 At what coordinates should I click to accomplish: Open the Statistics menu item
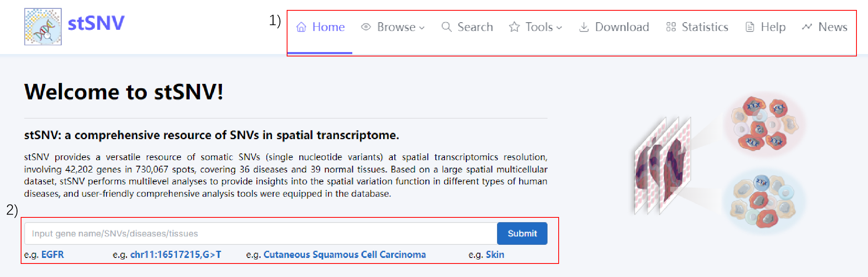pyautogui.click(x=705, y=27)
